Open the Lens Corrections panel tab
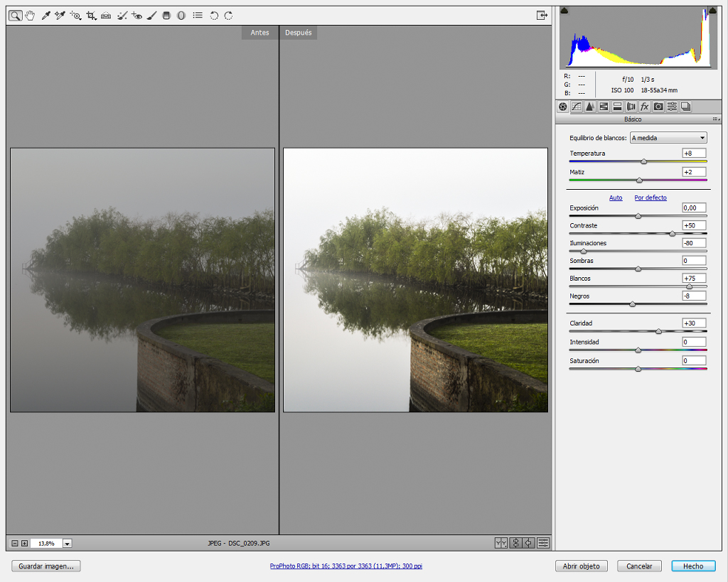Screen dimensions: 728x582 coord(631,107)
